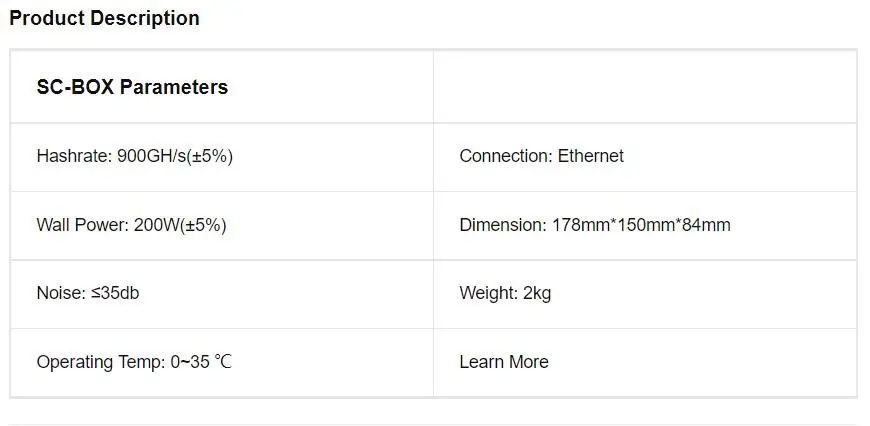Click the Wall Power label

tap(83, 225)
